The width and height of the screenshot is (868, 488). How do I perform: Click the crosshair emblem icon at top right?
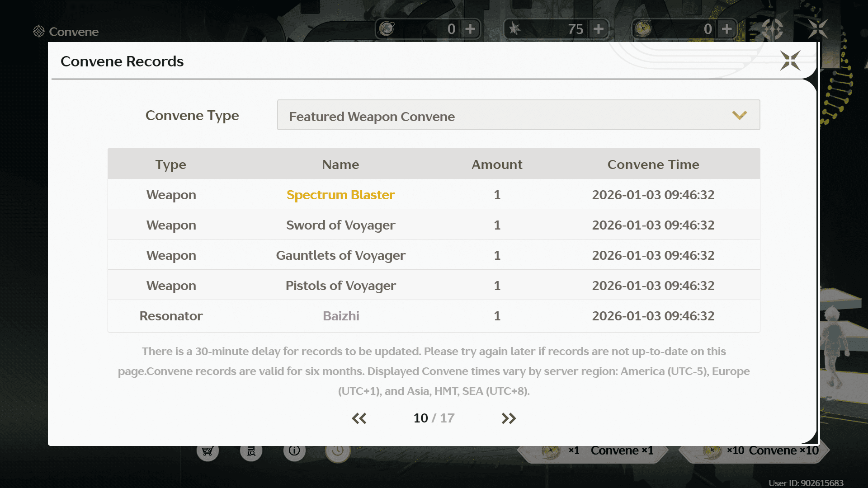pyautogui.click(x=773, y=29)
